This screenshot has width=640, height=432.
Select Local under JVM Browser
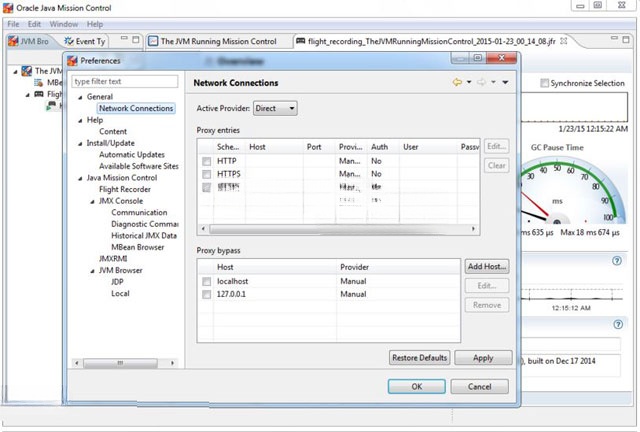(x=120, y=294)
